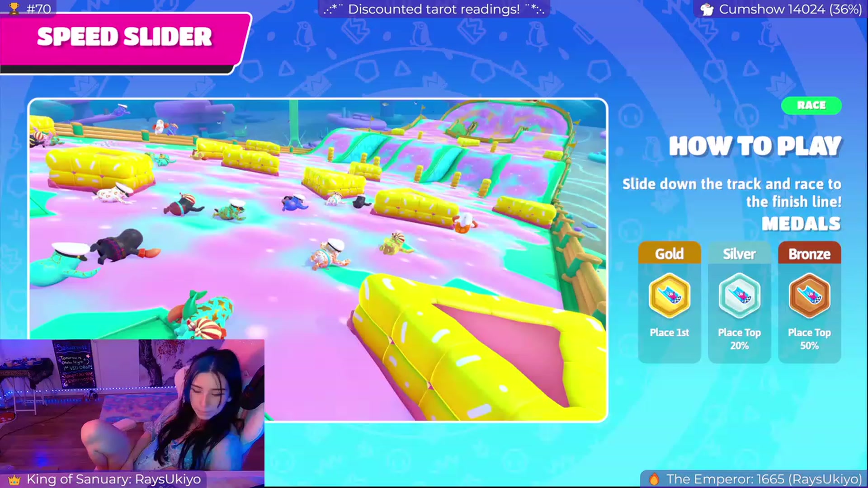
Task: Click the bronze hexagon medal icon
Action: tap(809, 296)
